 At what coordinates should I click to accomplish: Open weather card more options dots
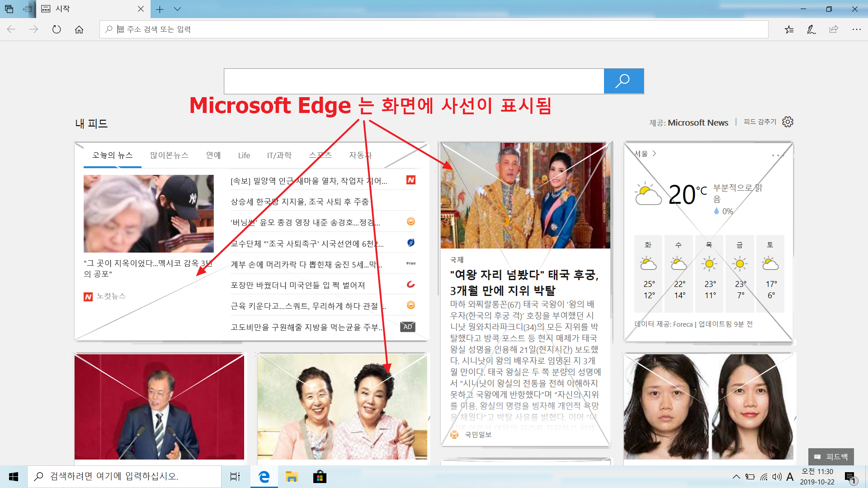778,155
